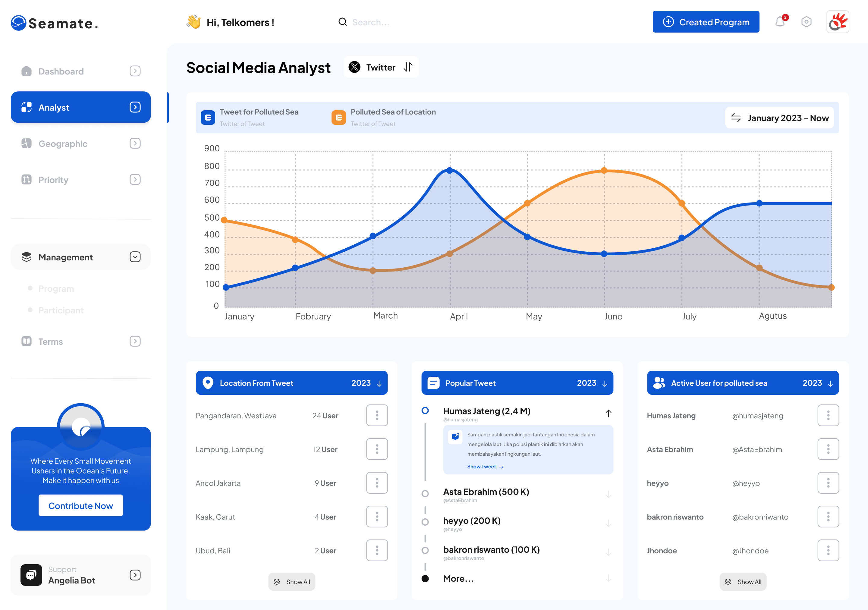Click the Created Program button

(706, 22)
